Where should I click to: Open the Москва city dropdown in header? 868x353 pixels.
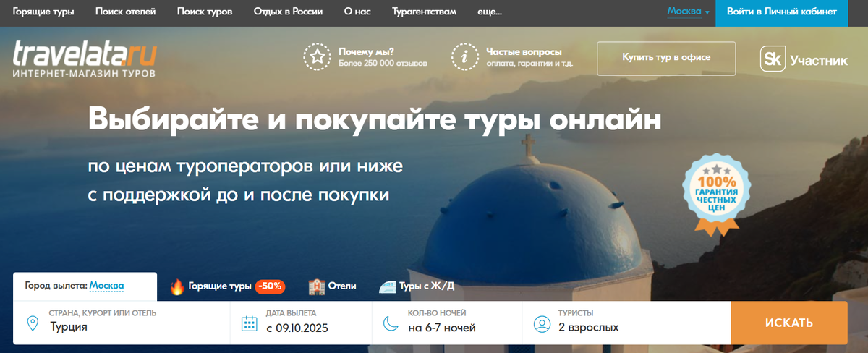click(x=688, y=12)
